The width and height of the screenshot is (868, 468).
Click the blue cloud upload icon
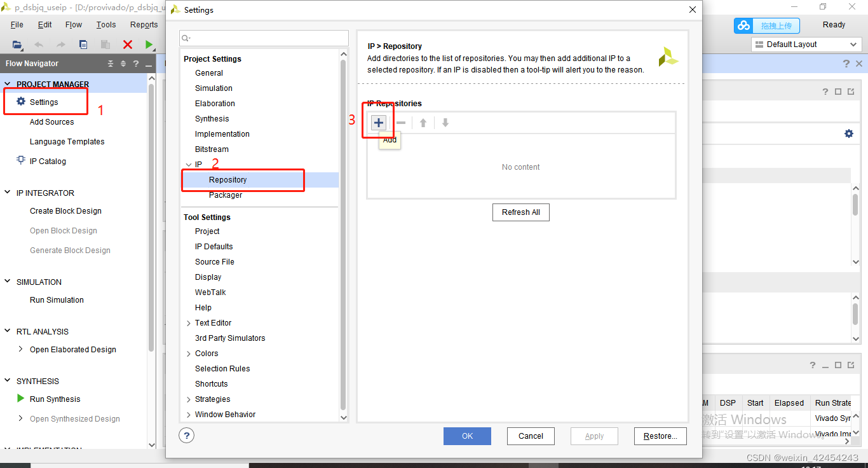pos(743,25)
